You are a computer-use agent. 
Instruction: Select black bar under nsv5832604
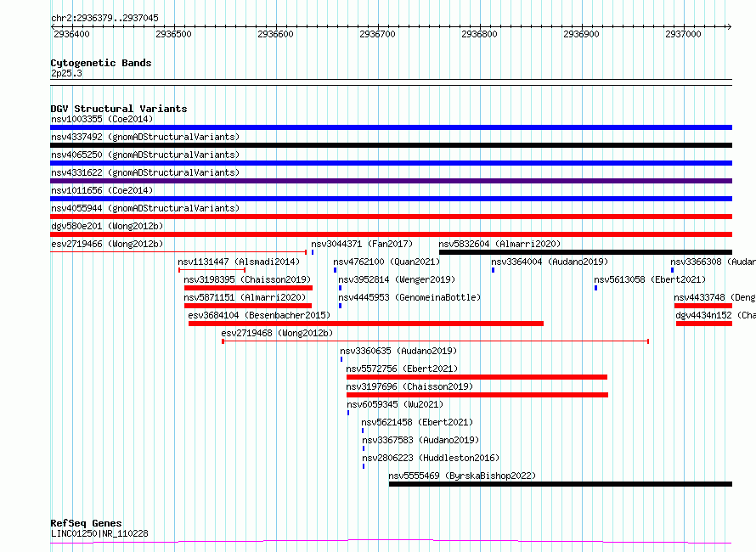click(x=586, y=252)
